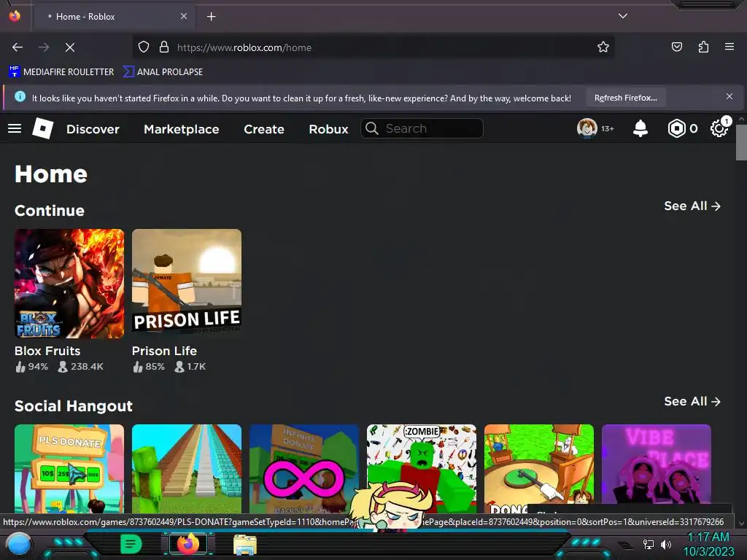Click See All for Social Hangout section
This screenshot has width=747, height=560.
(692, 402)
